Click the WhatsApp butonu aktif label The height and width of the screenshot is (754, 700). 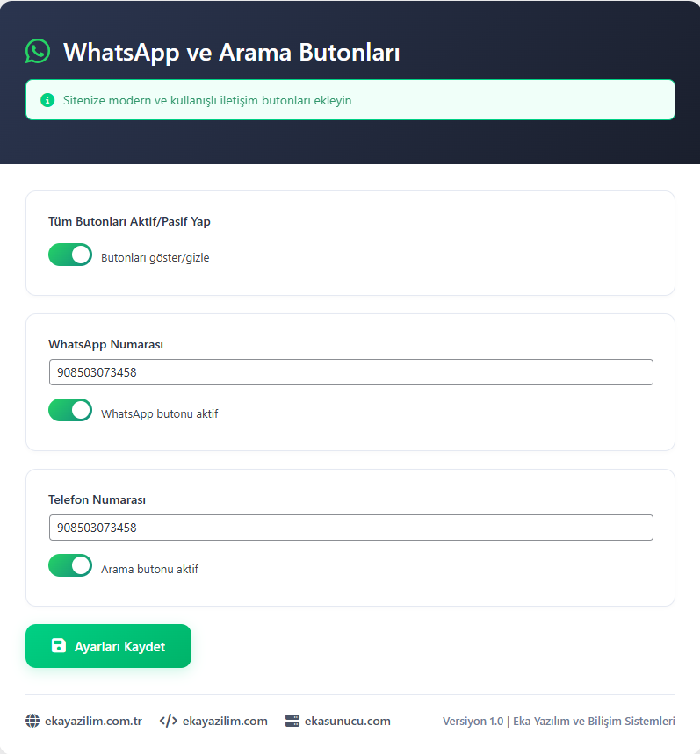(x=159, y=413)
